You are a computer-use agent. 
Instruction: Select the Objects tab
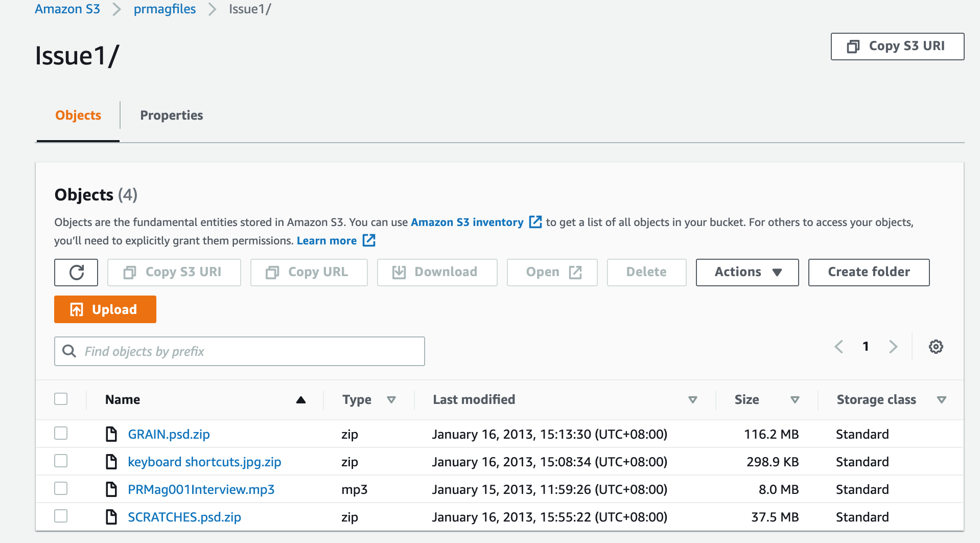pyautogui.click(x=78, y=115)
